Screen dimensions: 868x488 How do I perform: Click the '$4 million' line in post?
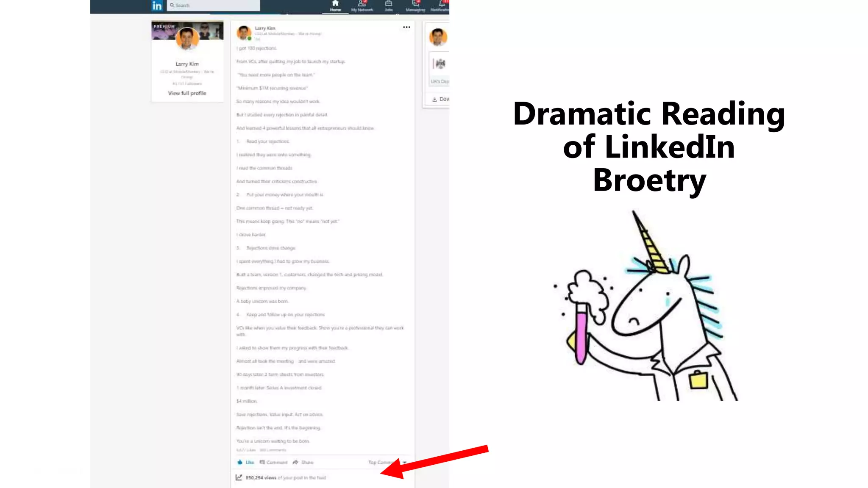tap(247, 401)
